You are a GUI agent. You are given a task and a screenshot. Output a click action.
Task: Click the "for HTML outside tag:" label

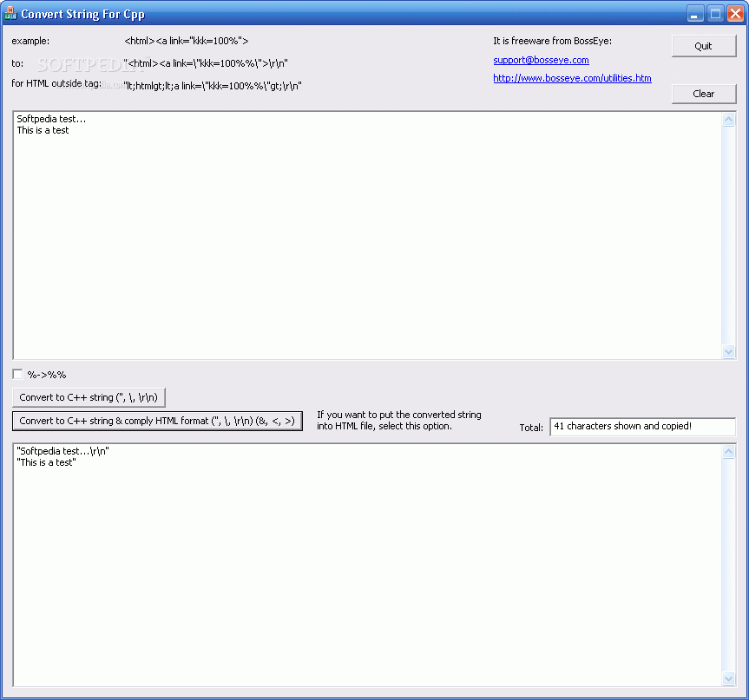[x=56, y=83]
